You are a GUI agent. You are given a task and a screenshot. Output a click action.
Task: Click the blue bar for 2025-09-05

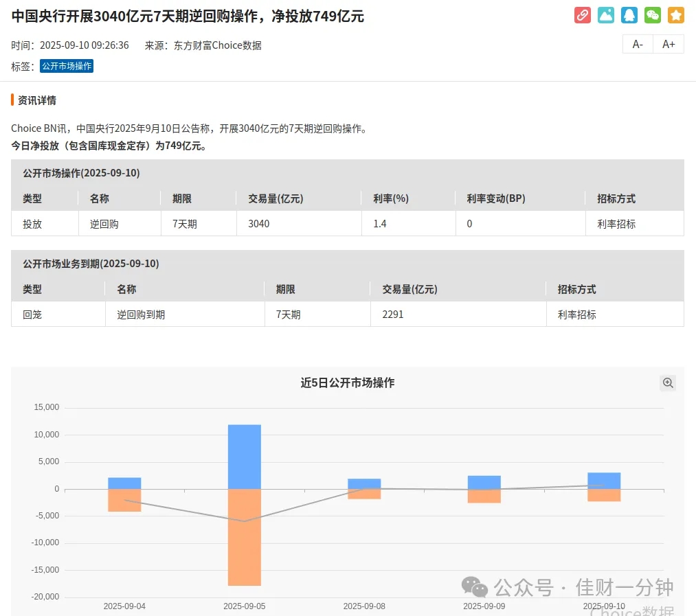tap(245, 457)
